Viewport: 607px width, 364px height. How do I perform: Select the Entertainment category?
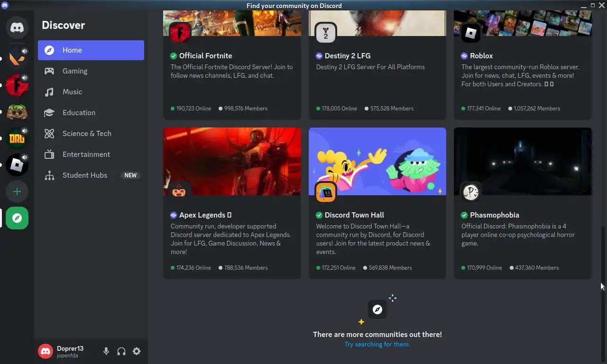pyautogui.click(x=91, y=155)
